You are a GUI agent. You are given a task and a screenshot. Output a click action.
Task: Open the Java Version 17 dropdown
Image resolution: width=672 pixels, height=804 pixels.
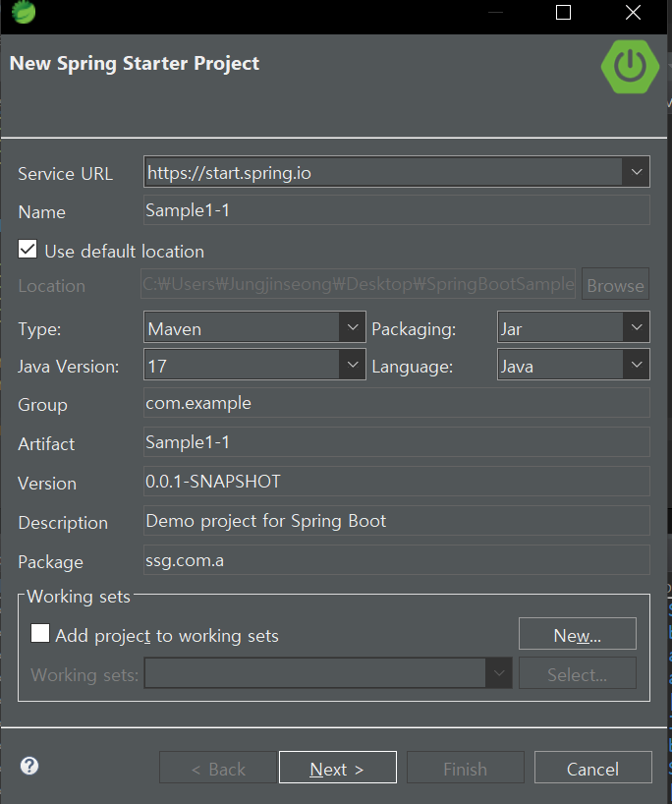tap(352, 365)
